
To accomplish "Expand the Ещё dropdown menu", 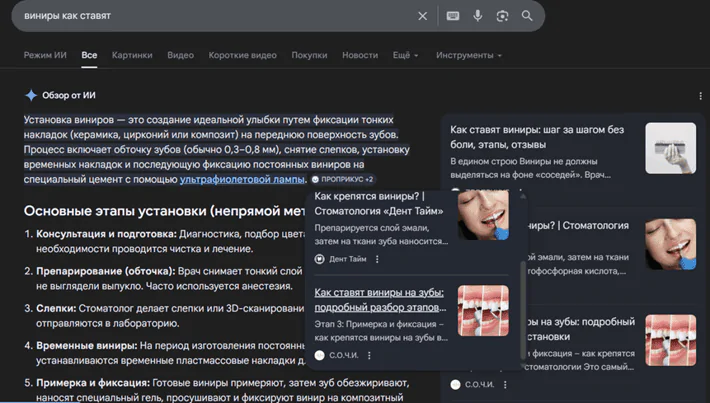I will point(405,55).
